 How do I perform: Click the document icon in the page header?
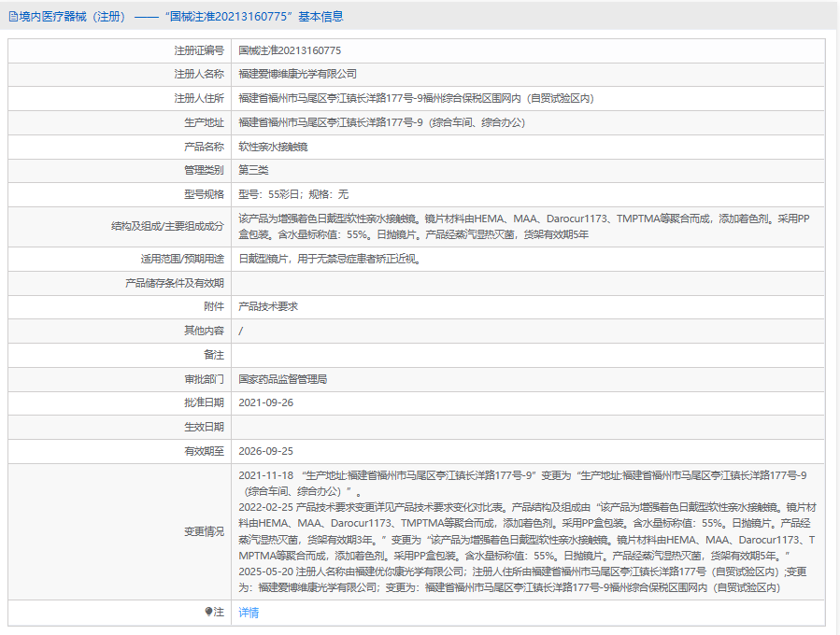[x=13, y=17]
